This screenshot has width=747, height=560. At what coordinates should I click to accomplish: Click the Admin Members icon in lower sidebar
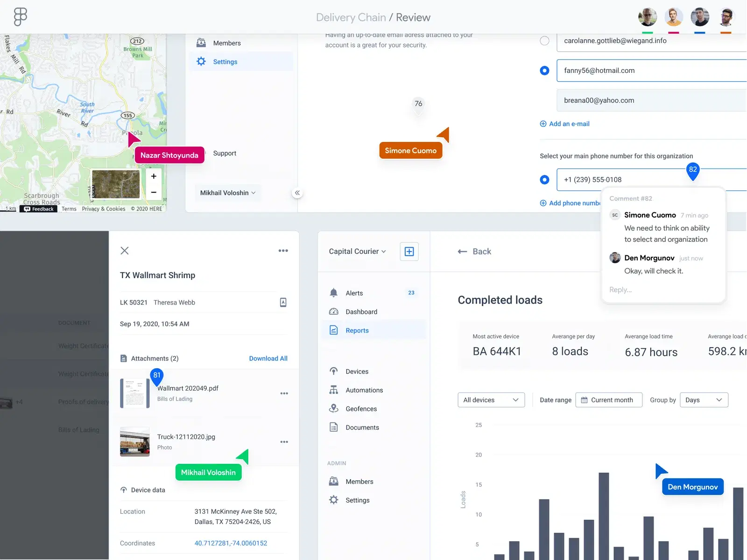(334, 482)
